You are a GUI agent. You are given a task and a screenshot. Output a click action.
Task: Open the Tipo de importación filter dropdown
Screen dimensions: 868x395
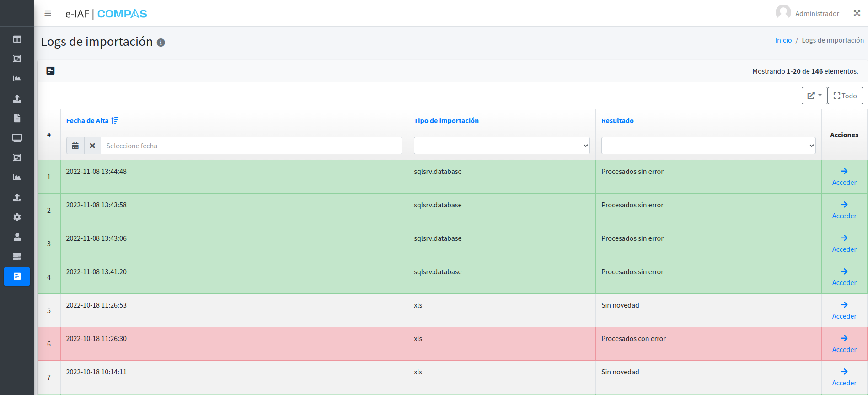501,146
